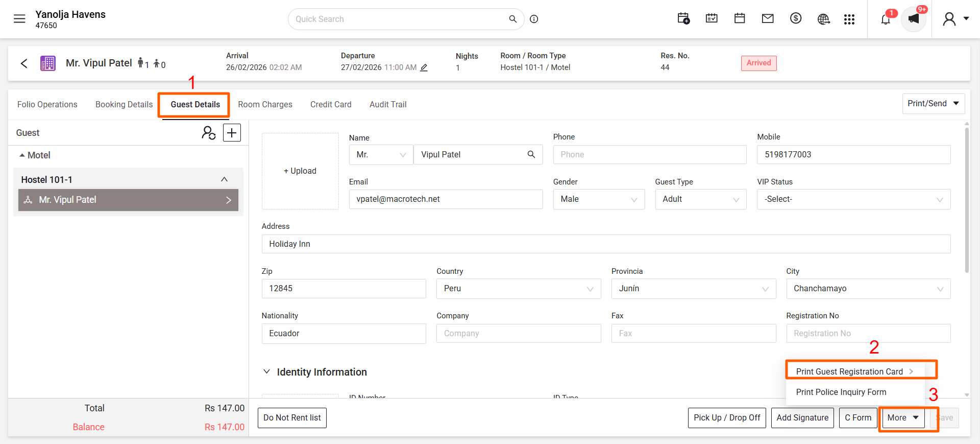Click the Nationality field showing Ecuador

click(344, 334)
